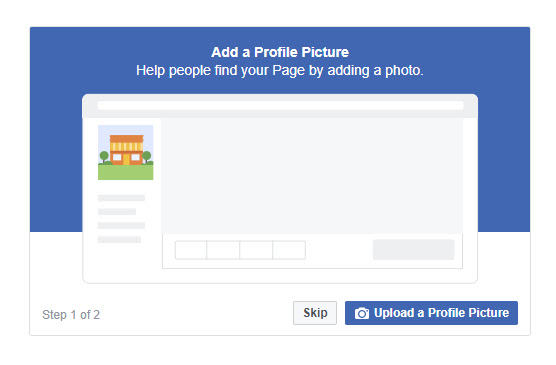The height and width of the screenshot is (365, 556).
Task: Click the last placeholder line in sidebar
Action: click(x=119, y=240)
